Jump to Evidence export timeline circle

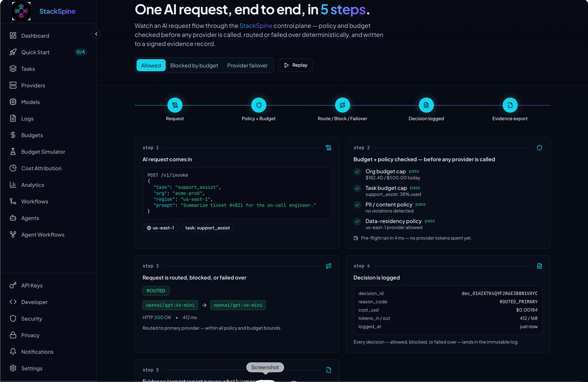(510, 105)
